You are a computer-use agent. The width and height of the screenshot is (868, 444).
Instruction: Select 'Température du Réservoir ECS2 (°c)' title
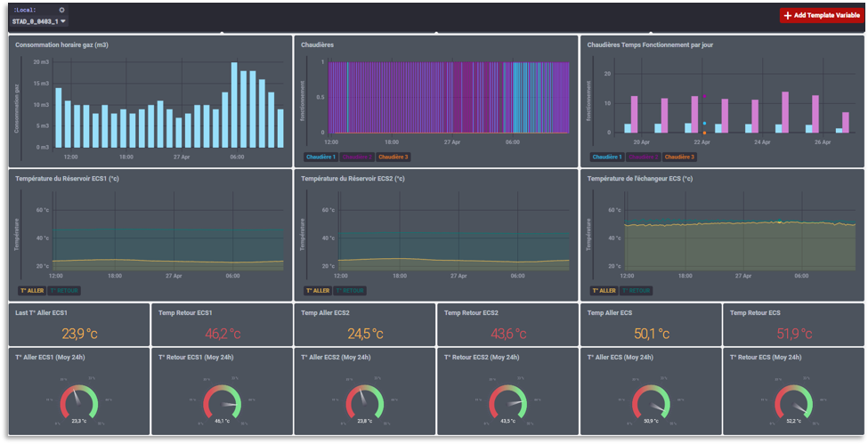[353, 179]
